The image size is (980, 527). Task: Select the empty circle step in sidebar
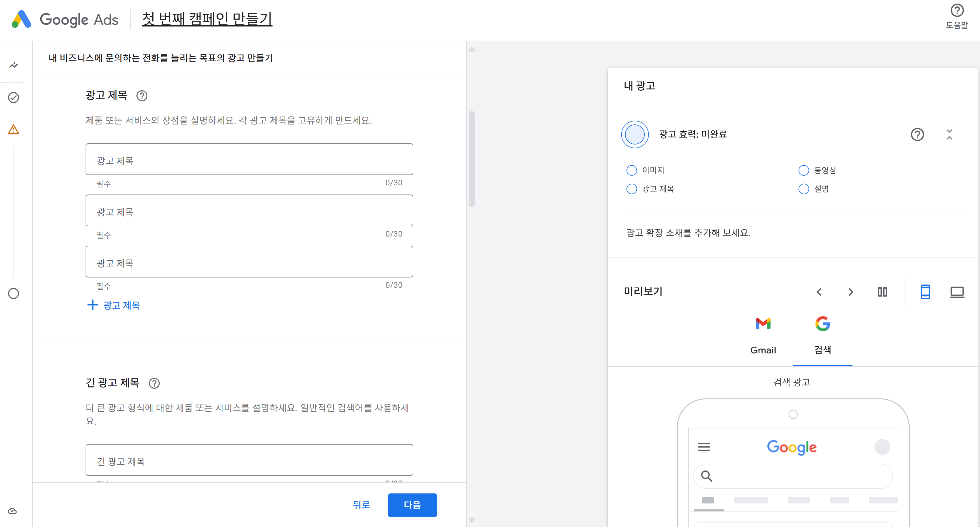click(14, 293)
